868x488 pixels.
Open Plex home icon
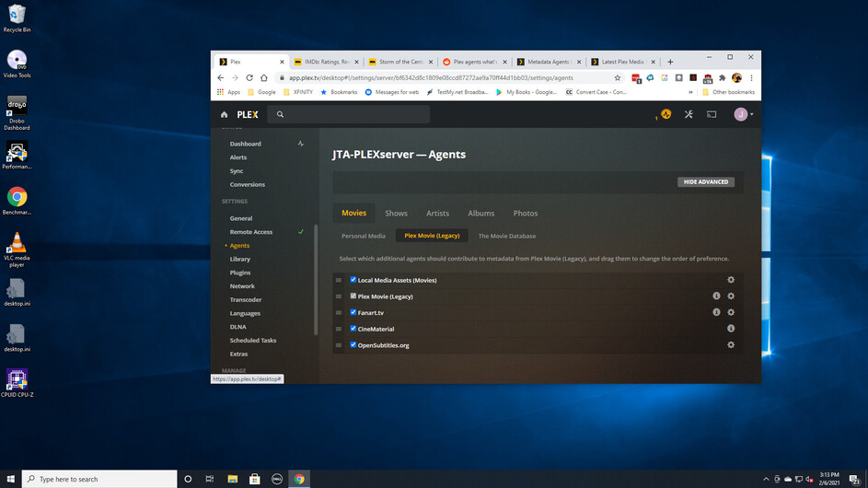click(225, 115)
